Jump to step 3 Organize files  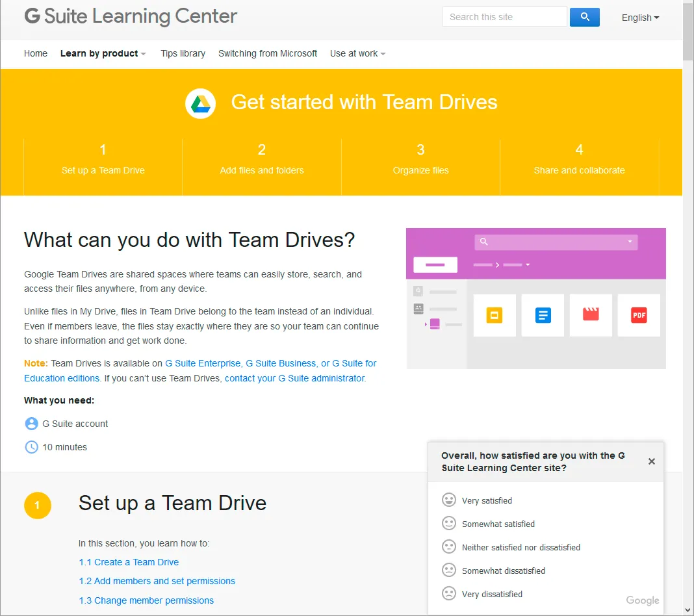tap(421, 159)
